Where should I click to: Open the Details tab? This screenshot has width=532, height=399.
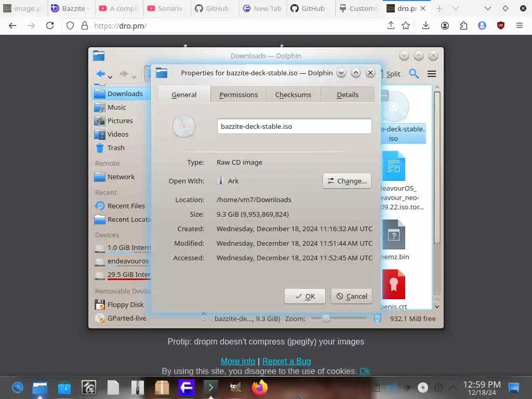(x=348, y=95)
